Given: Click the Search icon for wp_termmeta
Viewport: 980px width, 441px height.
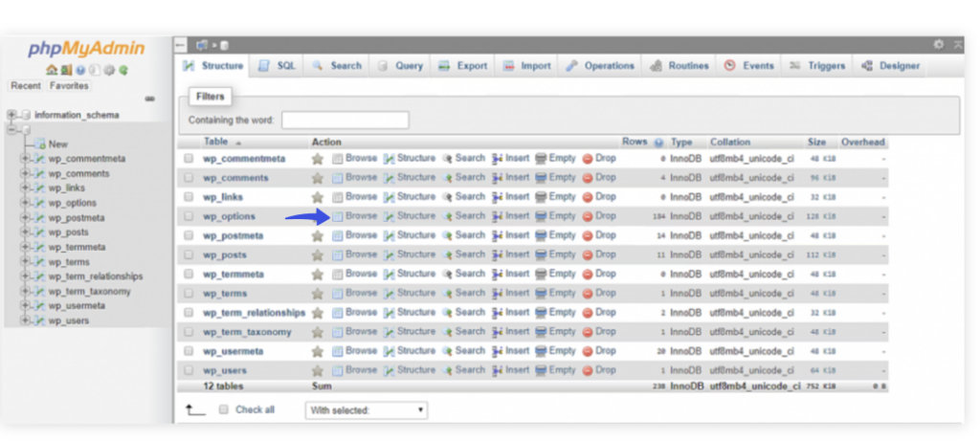Looking at the screenshot, I should 448,274.
